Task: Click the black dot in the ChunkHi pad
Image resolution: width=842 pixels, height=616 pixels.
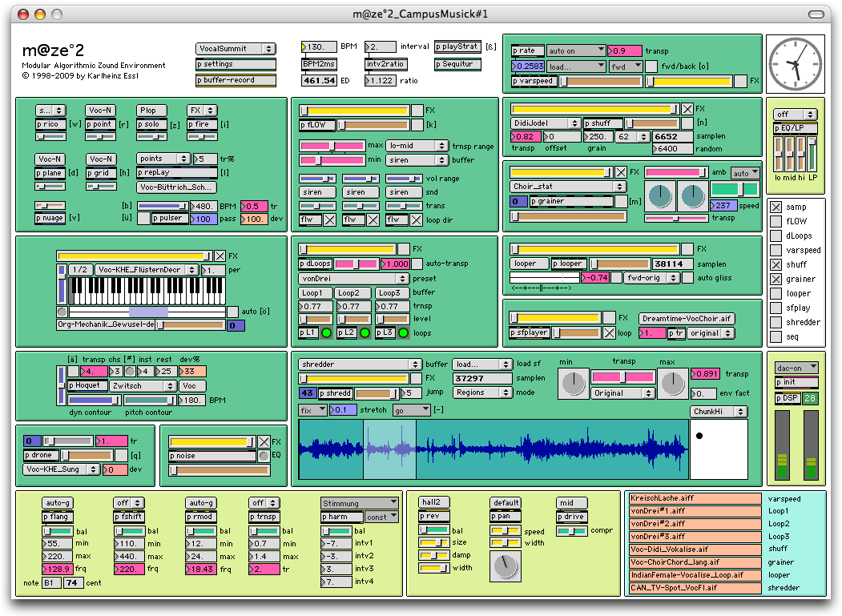Action: click(x=699, y=436)
